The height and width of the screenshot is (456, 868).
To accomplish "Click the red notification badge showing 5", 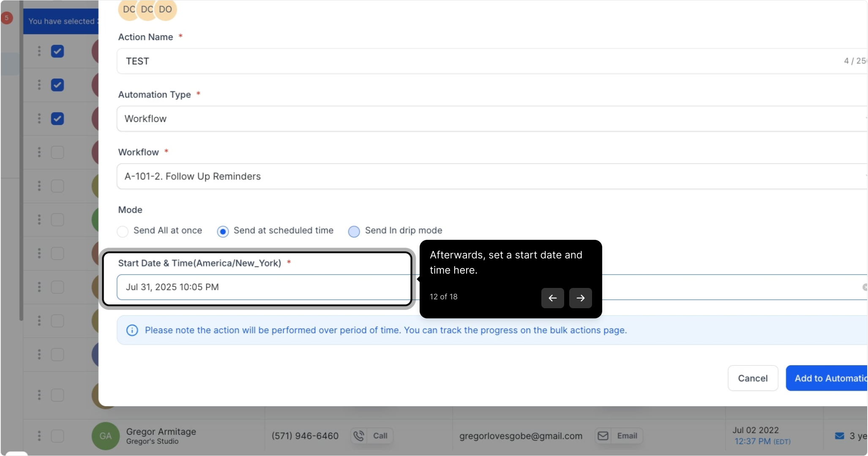I will (x=7, y=18).
